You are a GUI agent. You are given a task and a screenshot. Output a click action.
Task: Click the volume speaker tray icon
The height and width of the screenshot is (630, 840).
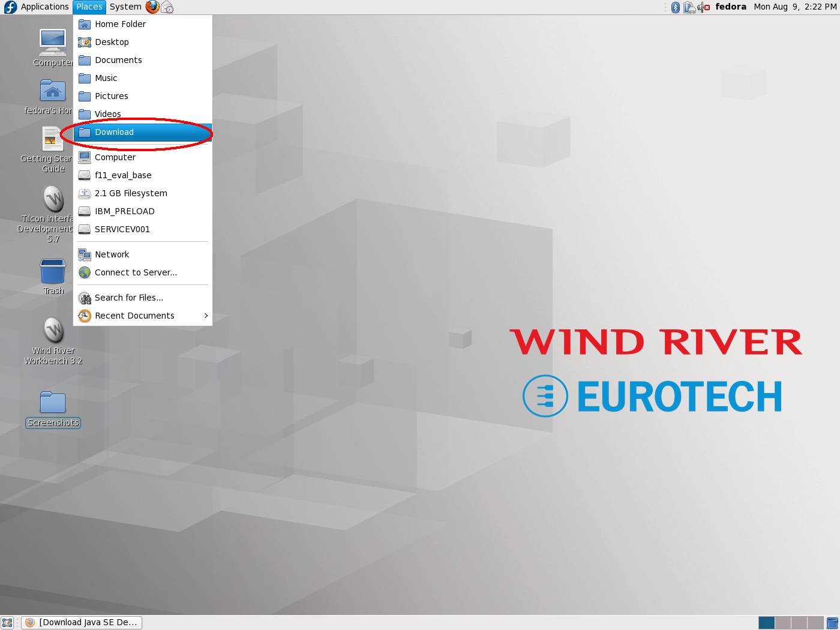(x=703, y=7)
